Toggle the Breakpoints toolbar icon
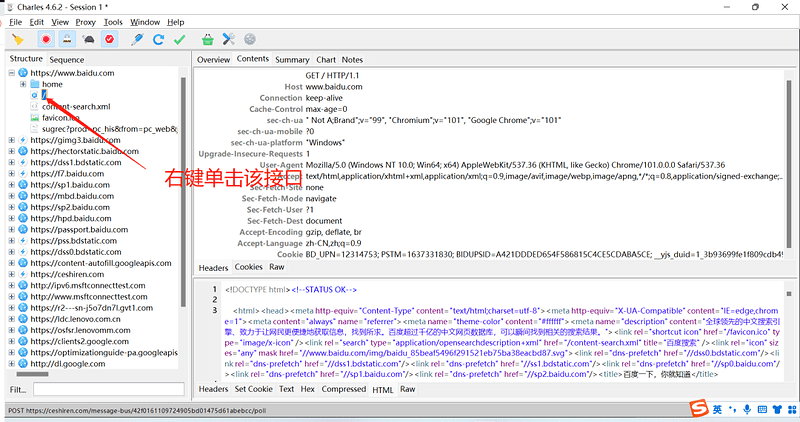This screenshot has width=800, height=422. click(109, 40)
